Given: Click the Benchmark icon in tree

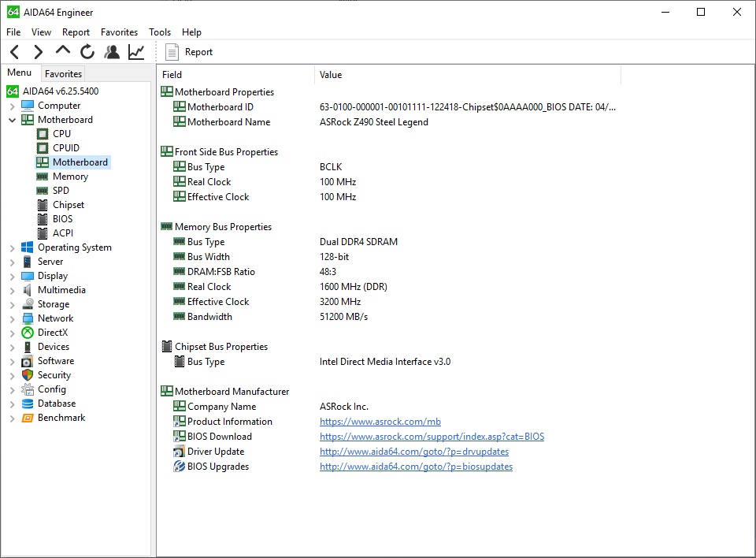Looking at the screenshot, I should (28, 418).
